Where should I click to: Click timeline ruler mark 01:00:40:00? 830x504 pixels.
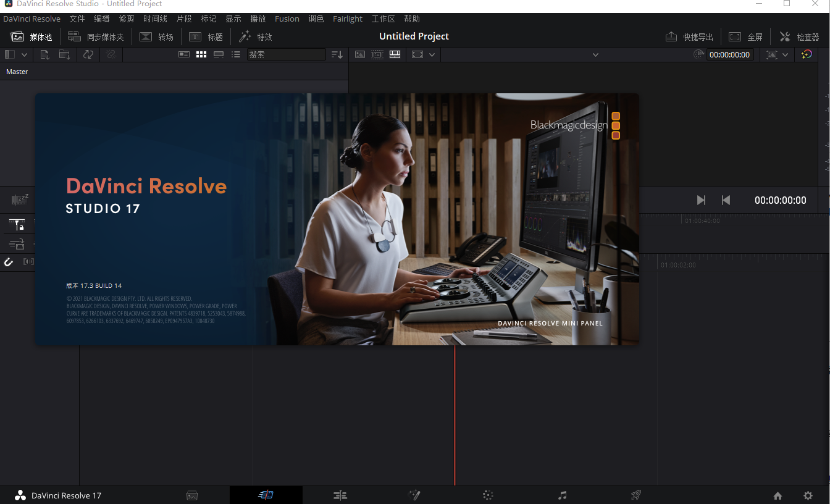point(702,220)
